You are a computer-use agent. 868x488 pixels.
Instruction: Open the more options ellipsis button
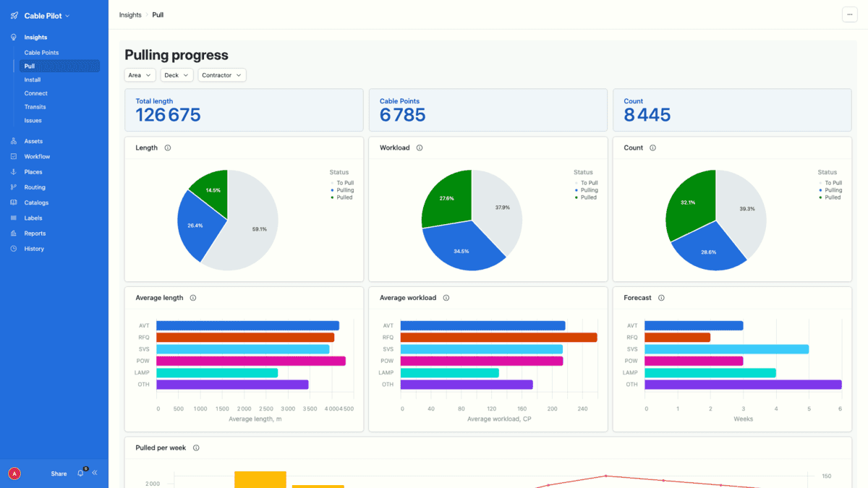click(849, 15)
